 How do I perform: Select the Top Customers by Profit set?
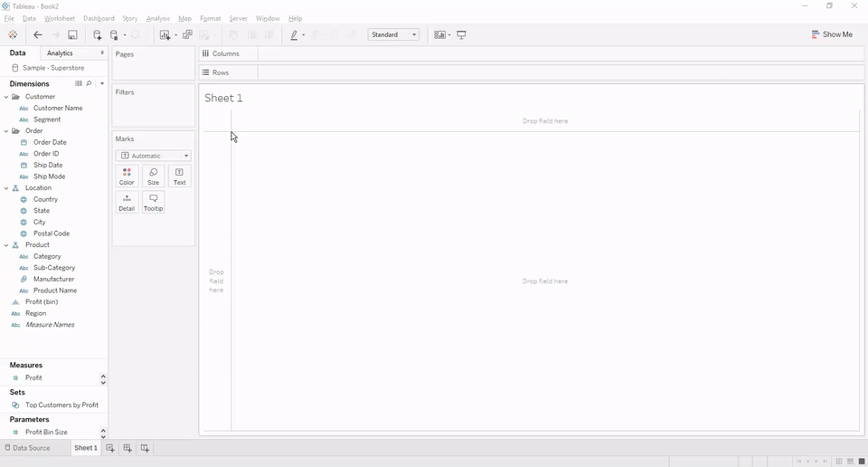(x=62, y=405)
